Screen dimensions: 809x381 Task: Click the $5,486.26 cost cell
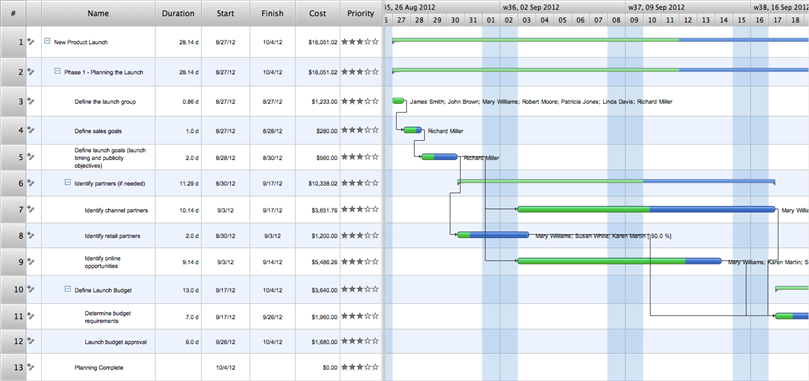coord(325,262)
